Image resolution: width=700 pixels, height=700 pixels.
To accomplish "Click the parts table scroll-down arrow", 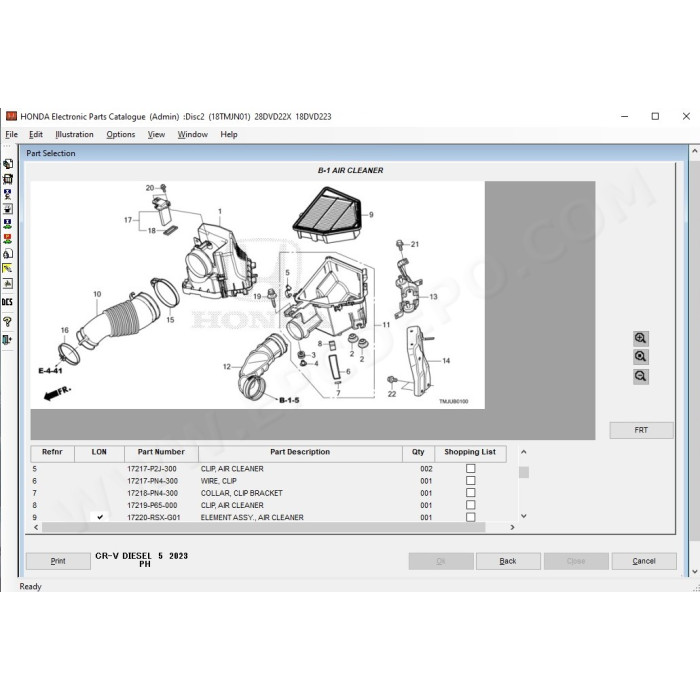I will pos(524,516).
